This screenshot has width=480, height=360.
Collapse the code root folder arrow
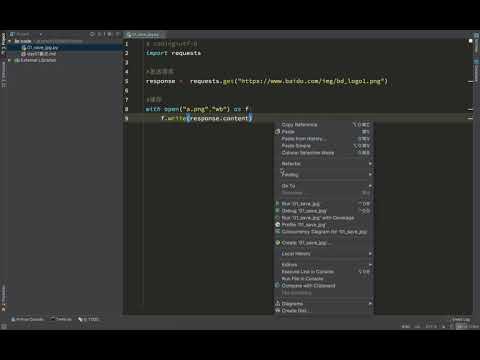pos(10,41)
